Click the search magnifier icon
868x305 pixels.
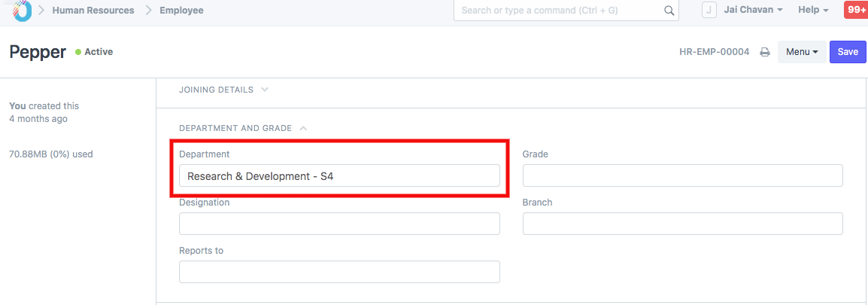click(669, 11)
